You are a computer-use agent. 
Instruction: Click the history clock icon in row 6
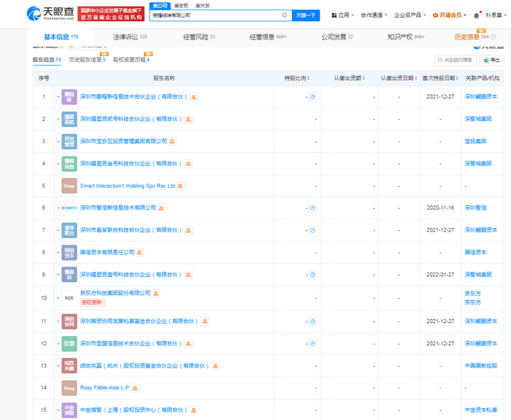point(312,208)
